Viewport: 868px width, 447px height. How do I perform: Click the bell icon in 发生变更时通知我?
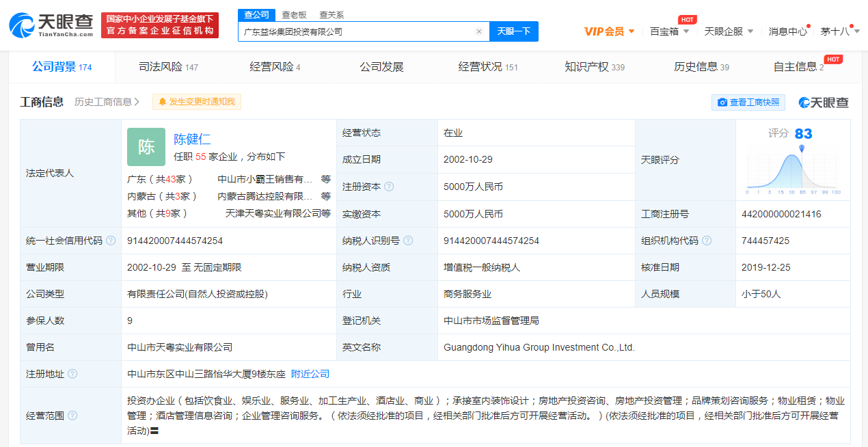pyautogui.click(x=163, y=102)
